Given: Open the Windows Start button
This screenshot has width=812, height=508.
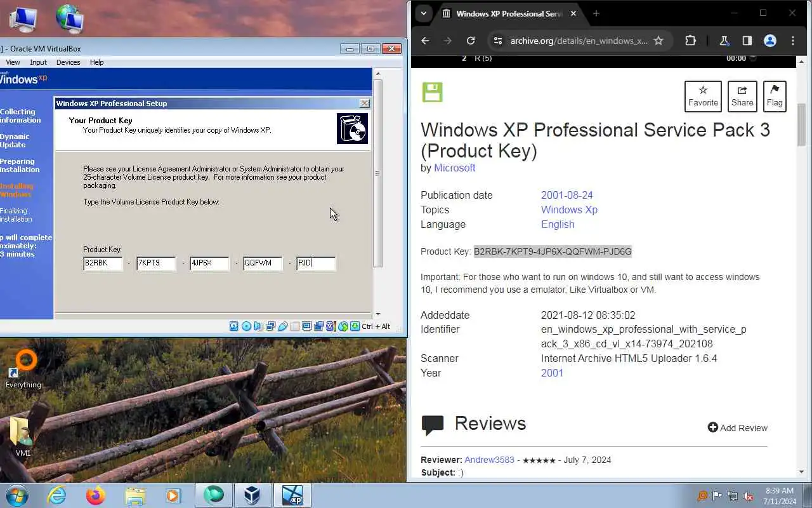Looking at the screenshot, I should (16, 495).
